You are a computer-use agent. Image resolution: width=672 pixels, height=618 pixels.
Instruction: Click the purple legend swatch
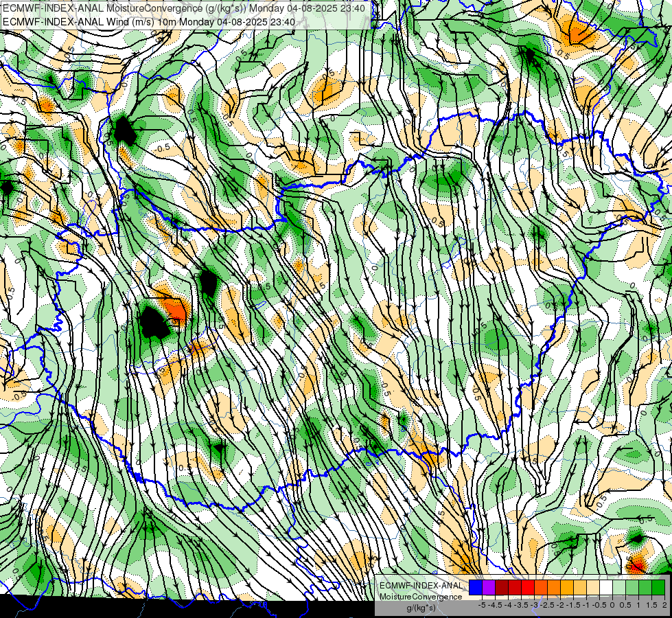[x=489, y=588]
